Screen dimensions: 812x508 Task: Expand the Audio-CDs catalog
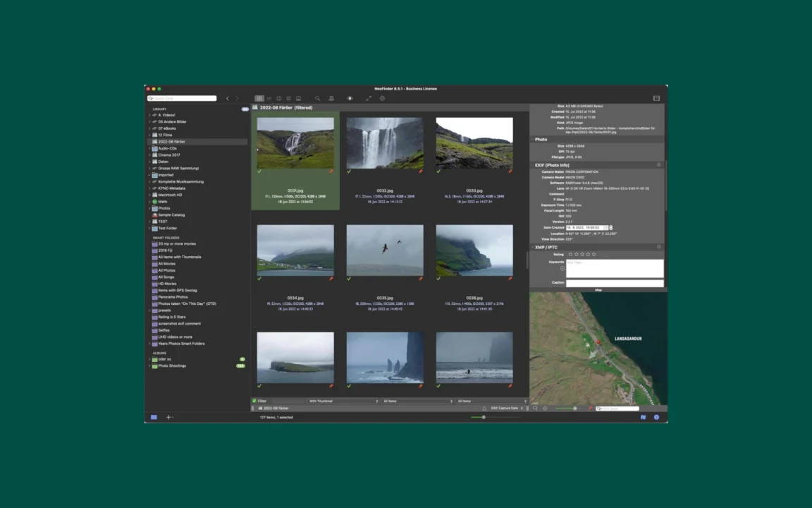click(x=149, y=148)
